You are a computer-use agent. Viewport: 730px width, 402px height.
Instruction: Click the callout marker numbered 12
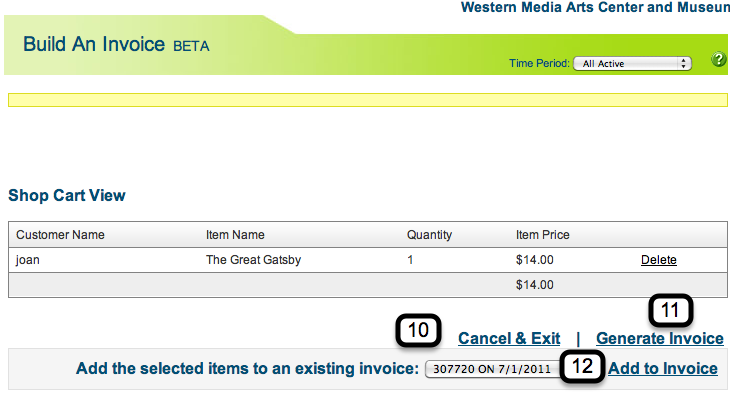(x=582, y=365)
